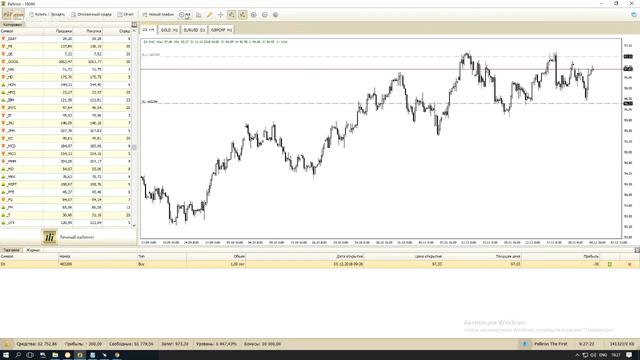640x360 pixels.
Task: Select the _MRK quote row
Action: click(65, 177)
